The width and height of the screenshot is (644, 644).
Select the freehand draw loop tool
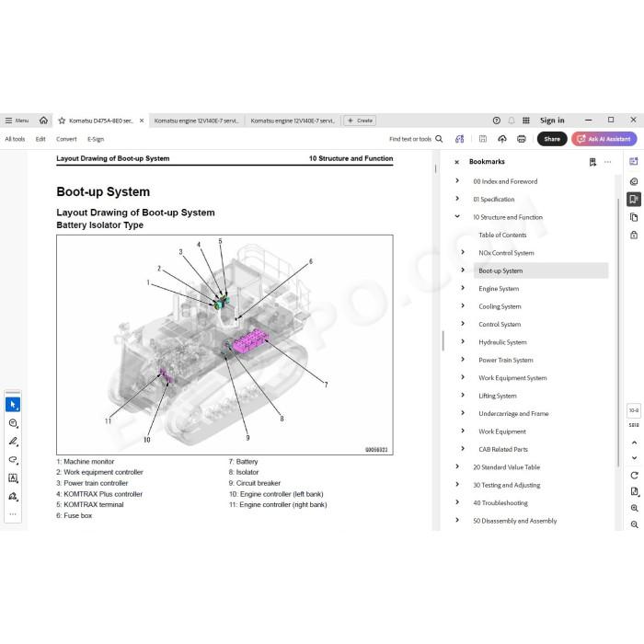[13, 460]
